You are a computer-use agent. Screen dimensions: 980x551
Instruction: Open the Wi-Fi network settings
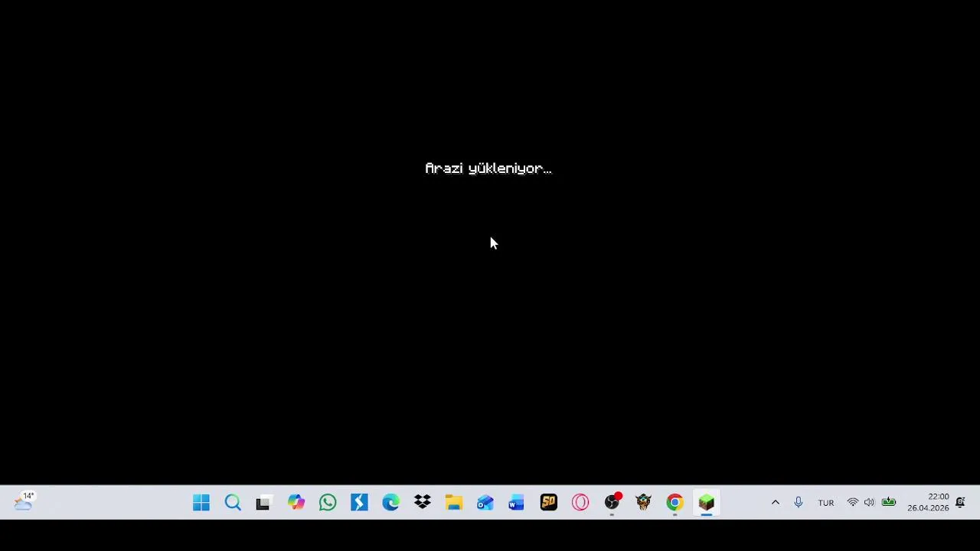(852, 503)
